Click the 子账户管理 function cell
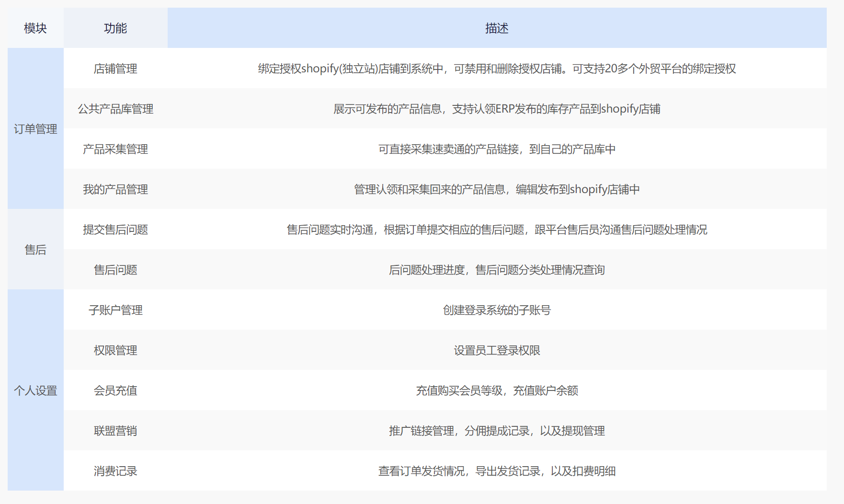The height and width of the screenshot is (504, 844). (115, 310)
